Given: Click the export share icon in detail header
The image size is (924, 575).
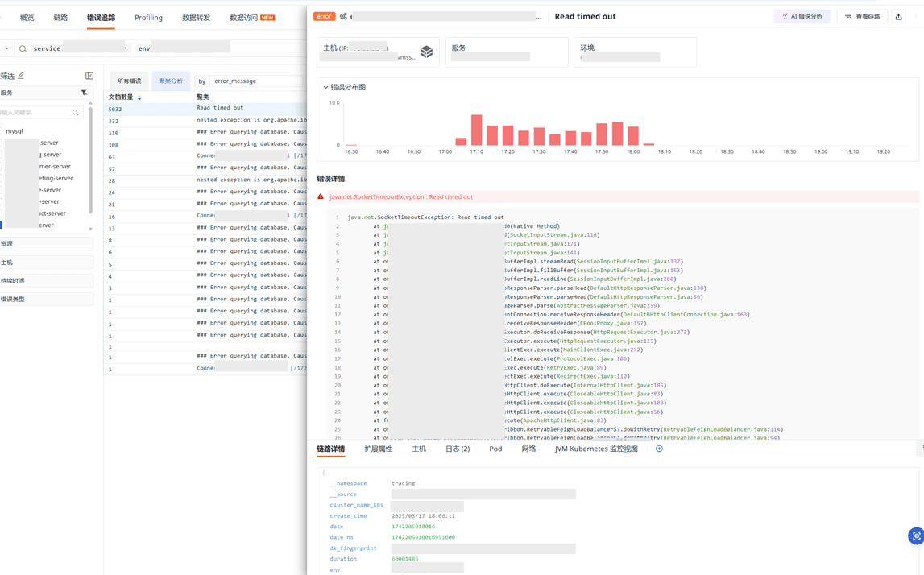Looking at the screenshot, I should (x=898, y=17).
